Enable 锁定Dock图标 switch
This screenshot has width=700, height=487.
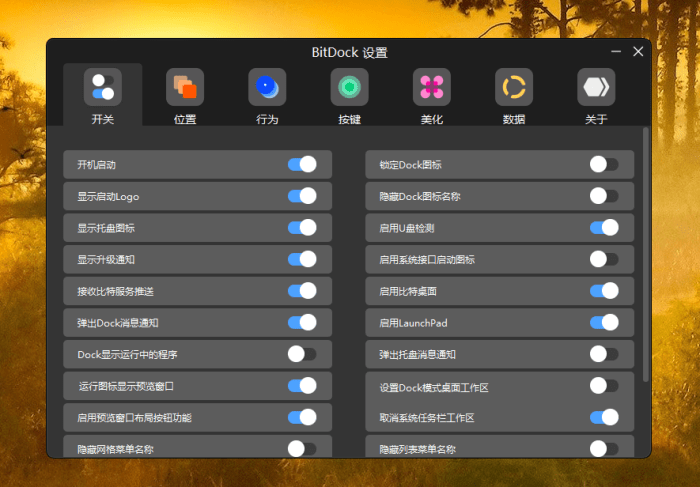[604, 164]
